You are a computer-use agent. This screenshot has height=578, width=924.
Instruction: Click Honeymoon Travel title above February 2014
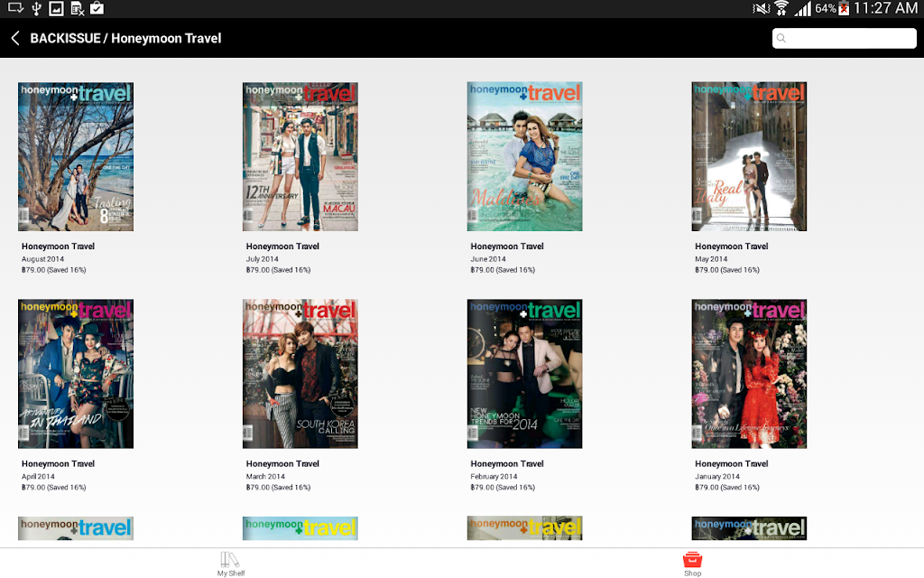(507, 464)
